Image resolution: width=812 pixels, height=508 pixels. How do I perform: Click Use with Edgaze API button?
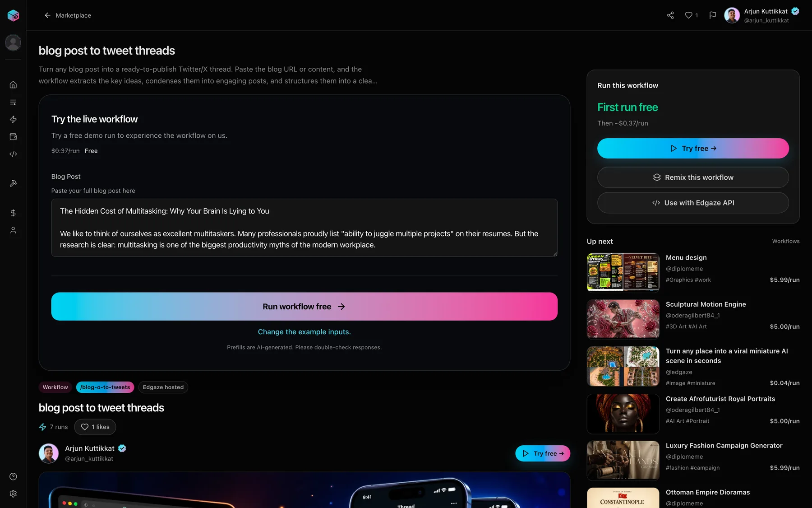(x=693, y=203)
